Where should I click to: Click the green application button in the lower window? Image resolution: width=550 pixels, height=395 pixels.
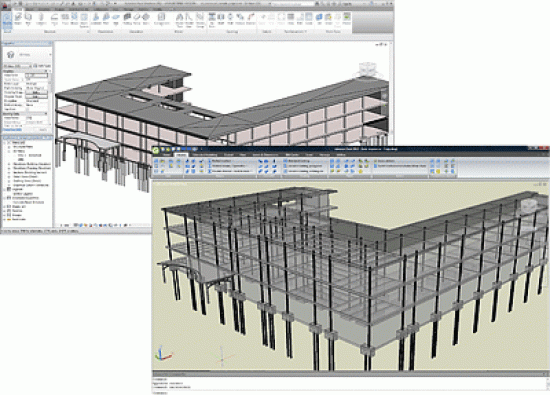[155, 150]
